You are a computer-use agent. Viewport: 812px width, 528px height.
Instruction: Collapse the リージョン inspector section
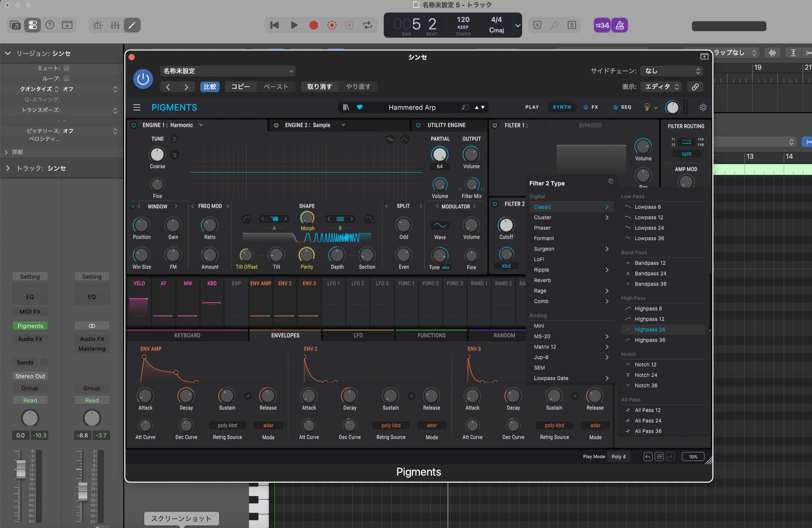click(x=8, y=54)
